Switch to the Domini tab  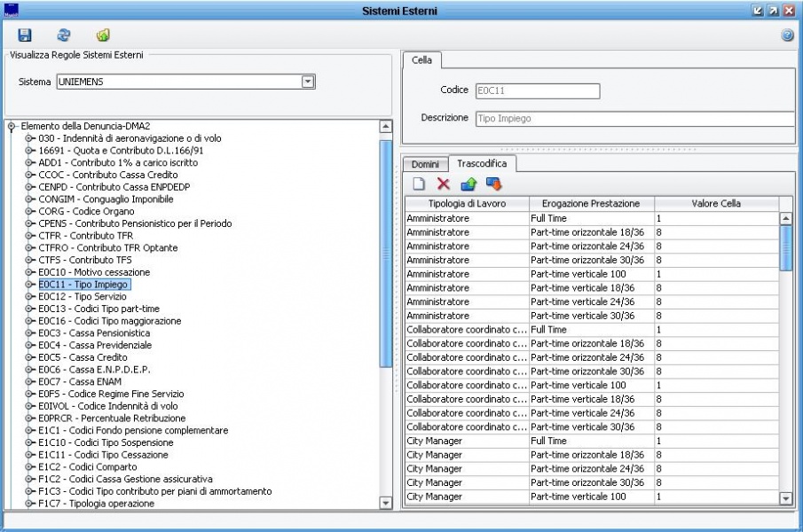pyautogui.click(x=424, y=165)
